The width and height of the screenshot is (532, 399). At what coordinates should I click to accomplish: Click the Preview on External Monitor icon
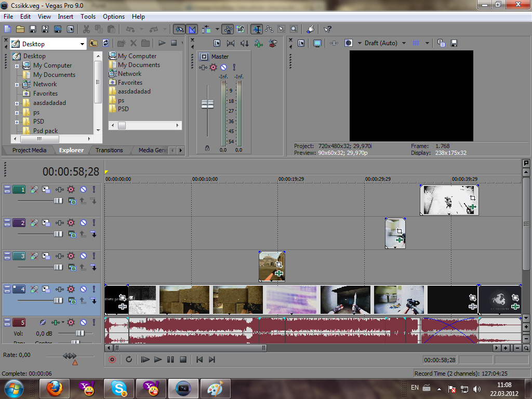tap(317, 43)
